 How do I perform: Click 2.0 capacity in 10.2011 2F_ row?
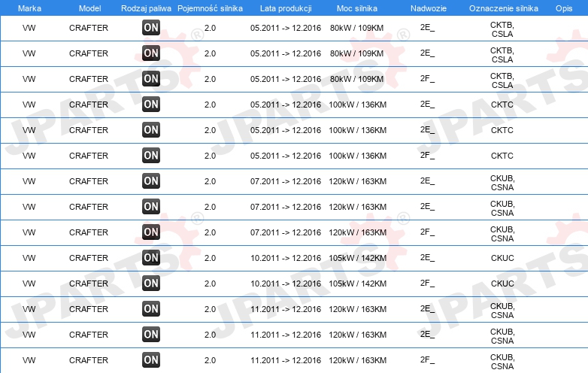[x=210, y=284]
